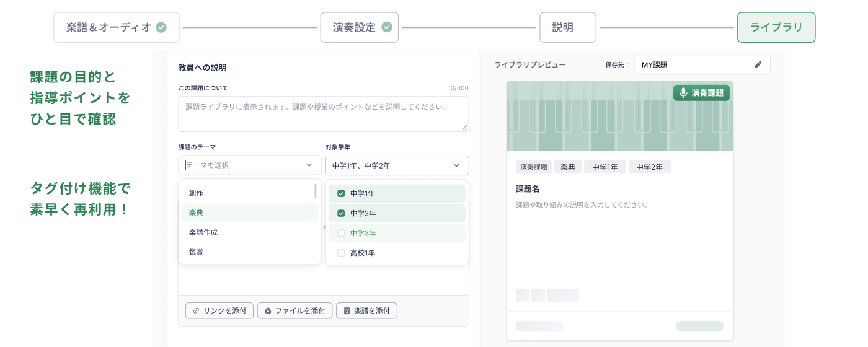Click the 中学1年 tag chip in preview
This screenshot has width=868, height=347.
click(605, 167)
